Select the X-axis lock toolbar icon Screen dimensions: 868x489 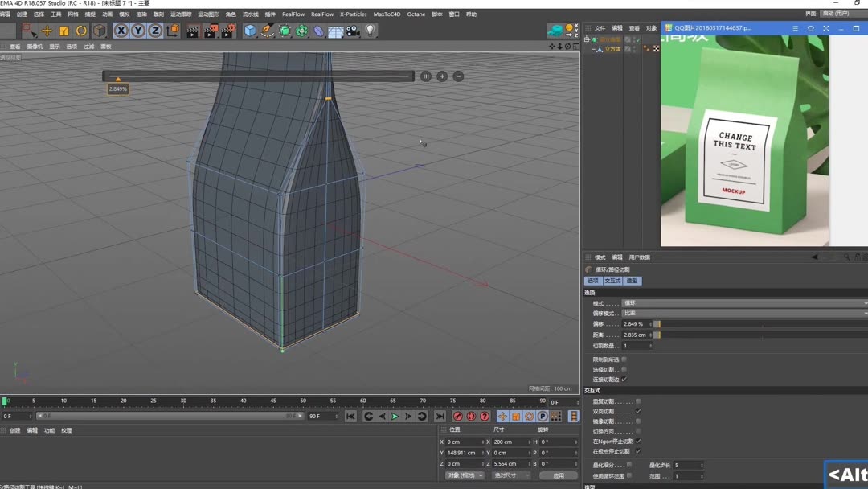click(121, 30)
